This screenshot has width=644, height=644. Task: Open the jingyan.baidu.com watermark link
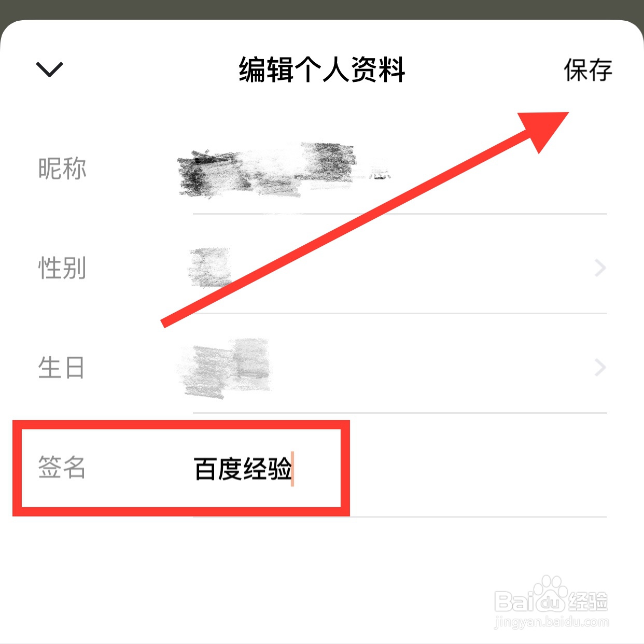coord(552,621)
